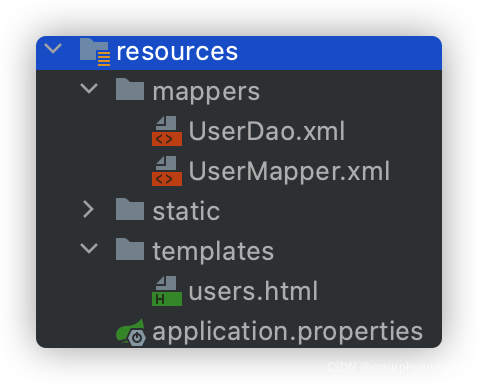Open the UserMapper.xml file name
The width and height of the screenshot is (478, 384).
click(x=289, y=171)
